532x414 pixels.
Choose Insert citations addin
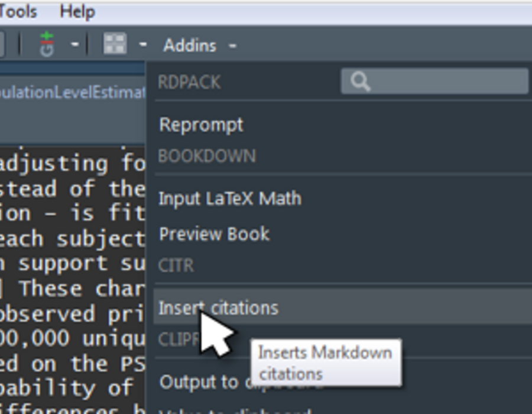click(x=343, y=308)
